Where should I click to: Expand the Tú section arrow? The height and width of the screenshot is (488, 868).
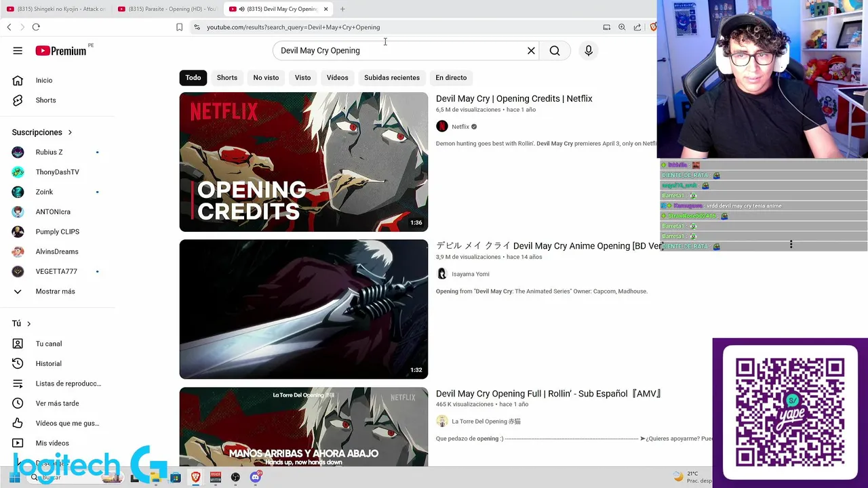(28, 324)
